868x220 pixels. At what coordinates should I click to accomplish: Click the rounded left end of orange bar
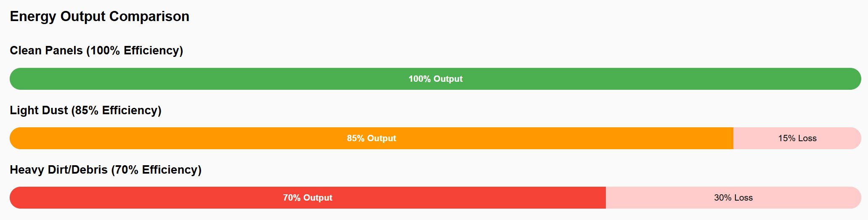(x=15, y=138)
